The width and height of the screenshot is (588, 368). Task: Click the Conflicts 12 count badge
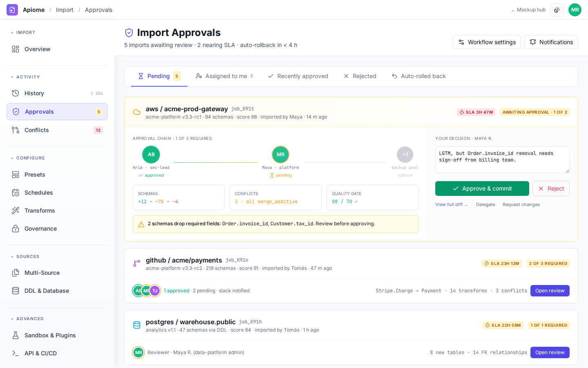coord(98,130)
